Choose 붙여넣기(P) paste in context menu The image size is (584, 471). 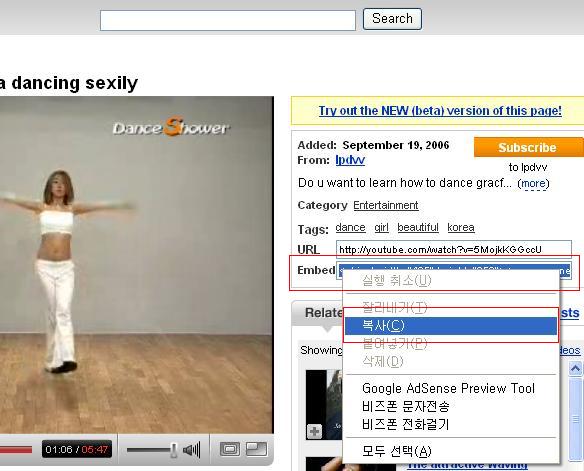[x=451, y=343]
